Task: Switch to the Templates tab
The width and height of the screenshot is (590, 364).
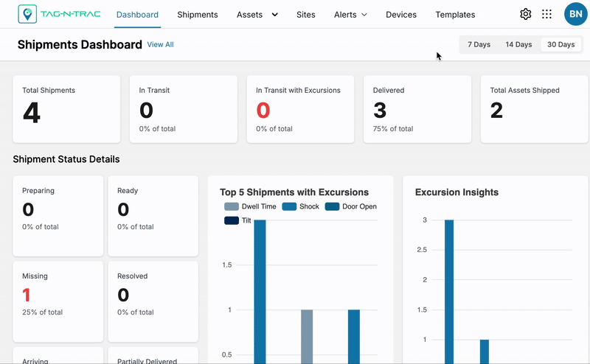Action: [x=455, y=15]
